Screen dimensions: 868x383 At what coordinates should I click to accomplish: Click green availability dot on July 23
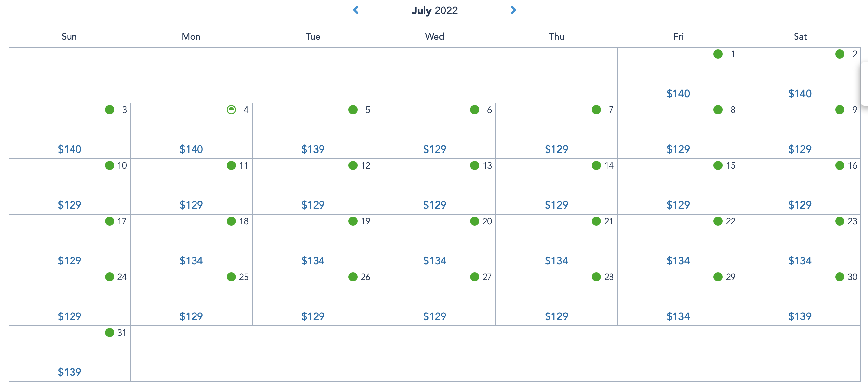click(840, 221)
